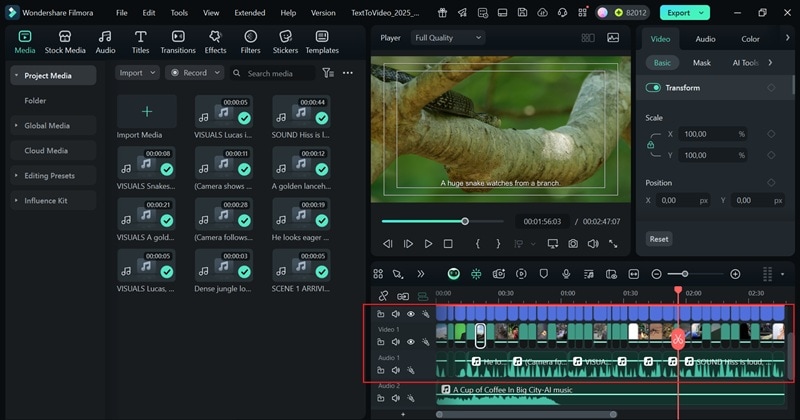Open the Edit menu
The height and width of the screenshot is (420, 800).
coord(148,13)
